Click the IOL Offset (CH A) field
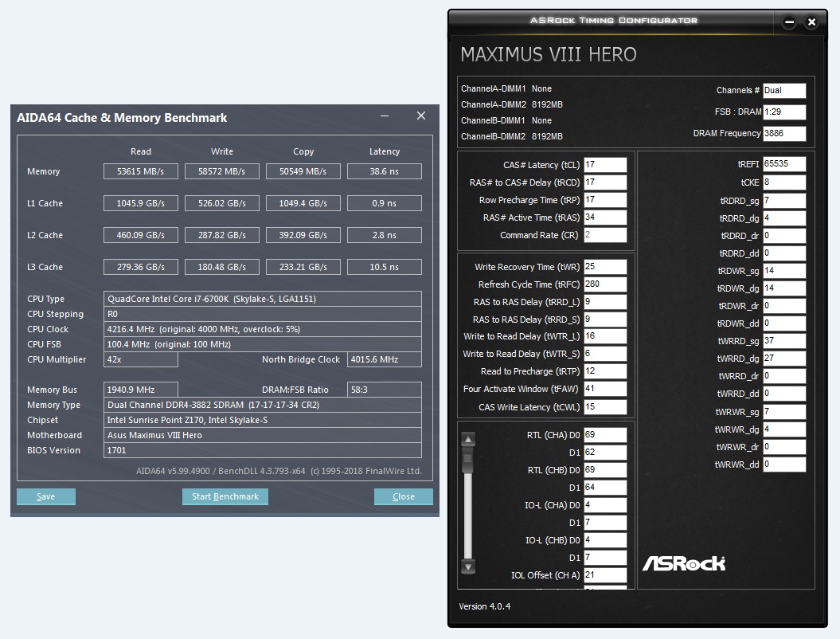The image size is (840, 639). pyautogui.click(x=605, y=575)
